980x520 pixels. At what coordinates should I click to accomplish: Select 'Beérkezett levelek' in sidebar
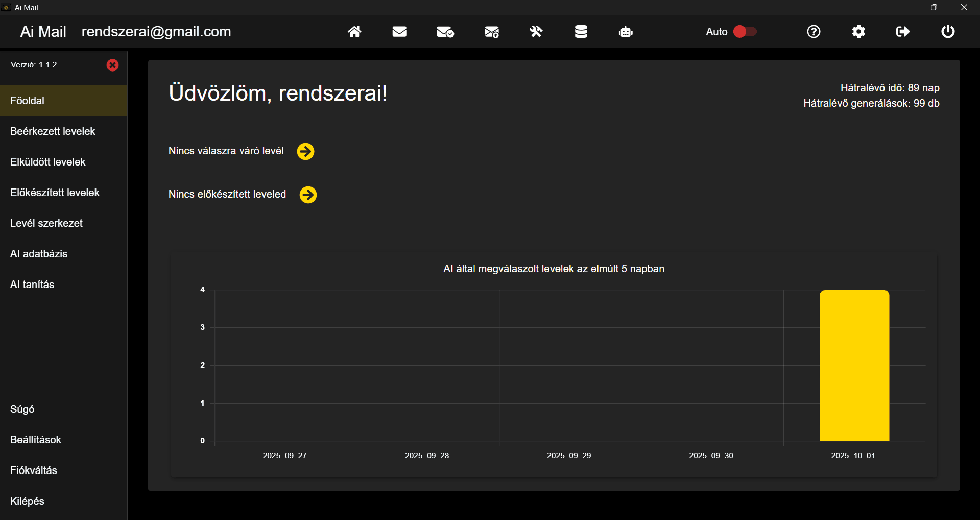[53, 131]
